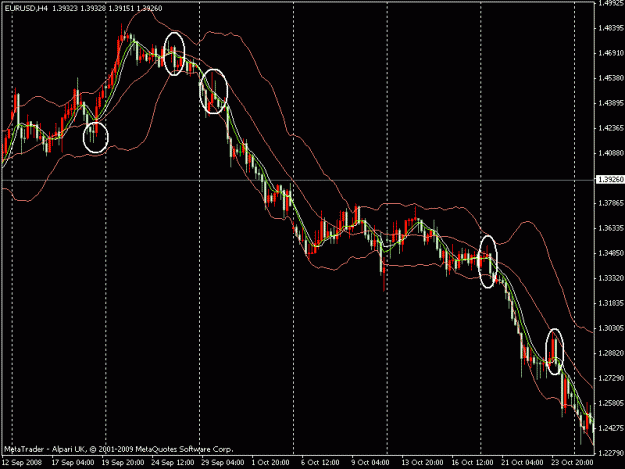Select the 1.25805 price axis label
Screen dimensions: 625x469
click(x=611, y=403)
